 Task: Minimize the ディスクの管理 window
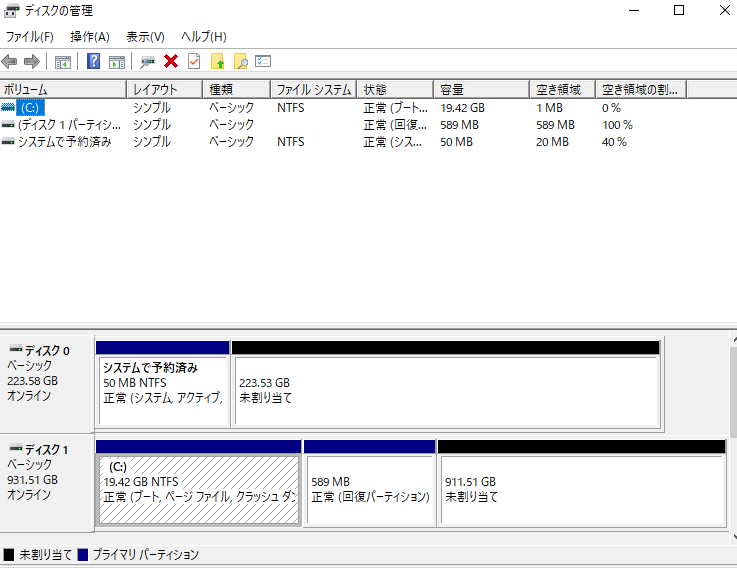coord(634,10)
